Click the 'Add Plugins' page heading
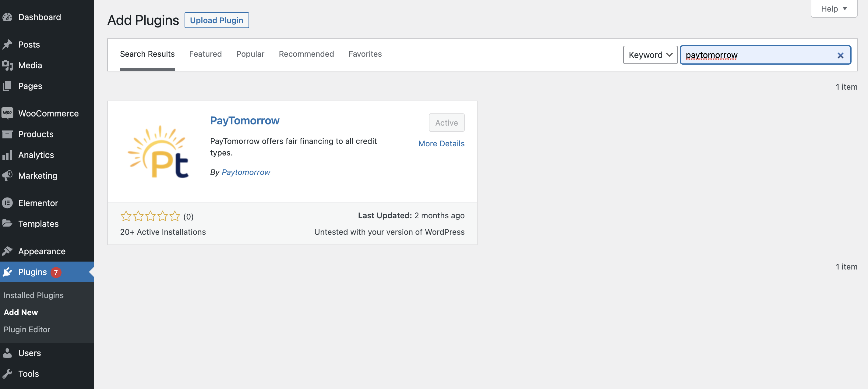Screen dimensions: 868x389 (143, 20)
